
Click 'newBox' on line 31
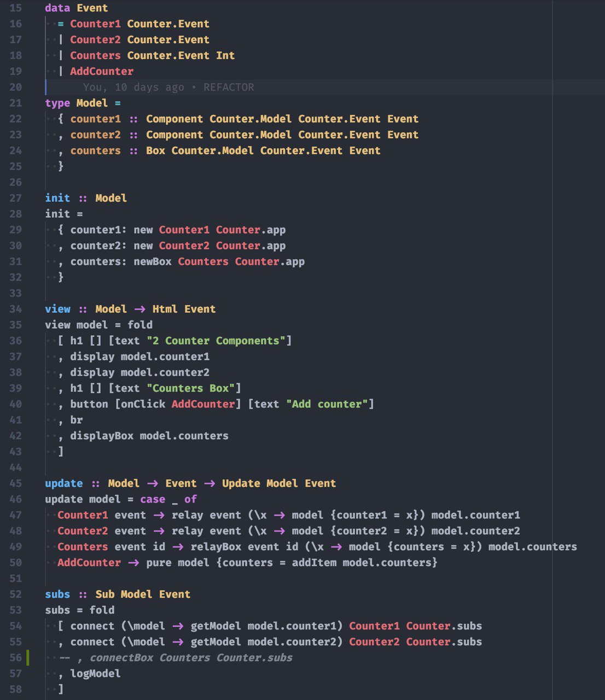(153, 262)
